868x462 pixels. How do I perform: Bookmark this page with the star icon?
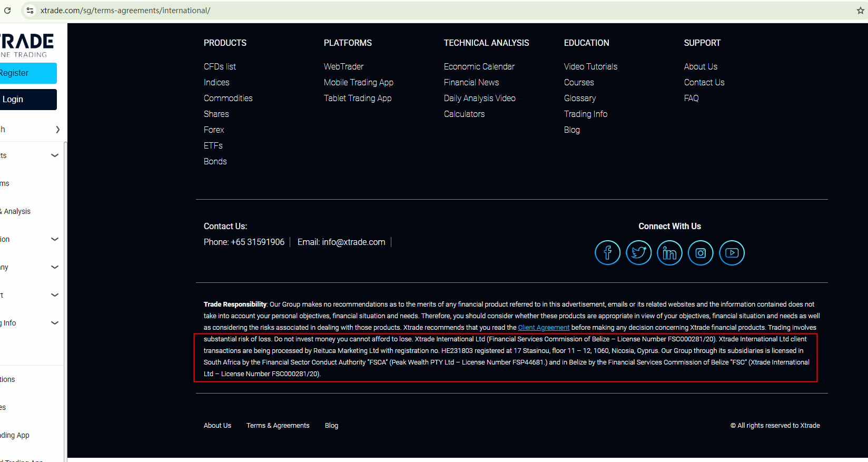tap(861, 11)
